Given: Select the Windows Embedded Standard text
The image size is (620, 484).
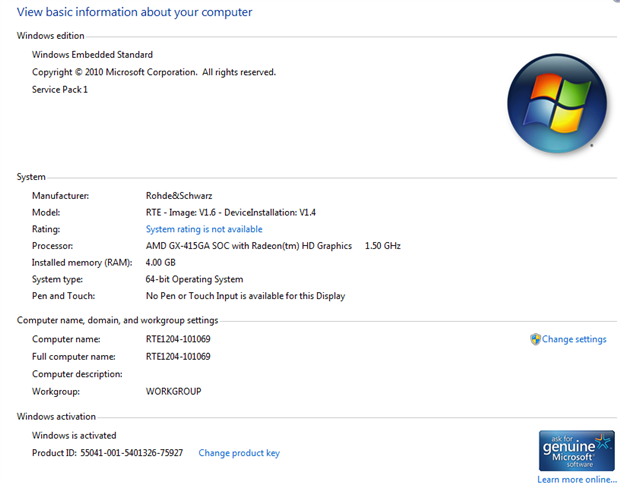Looking at the screenshot, I should pos(92,55).
